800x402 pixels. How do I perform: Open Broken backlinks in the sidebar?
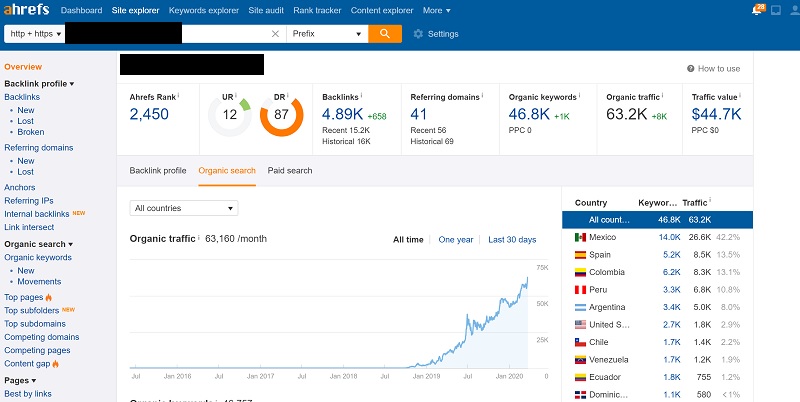click(x=31, y=132)
